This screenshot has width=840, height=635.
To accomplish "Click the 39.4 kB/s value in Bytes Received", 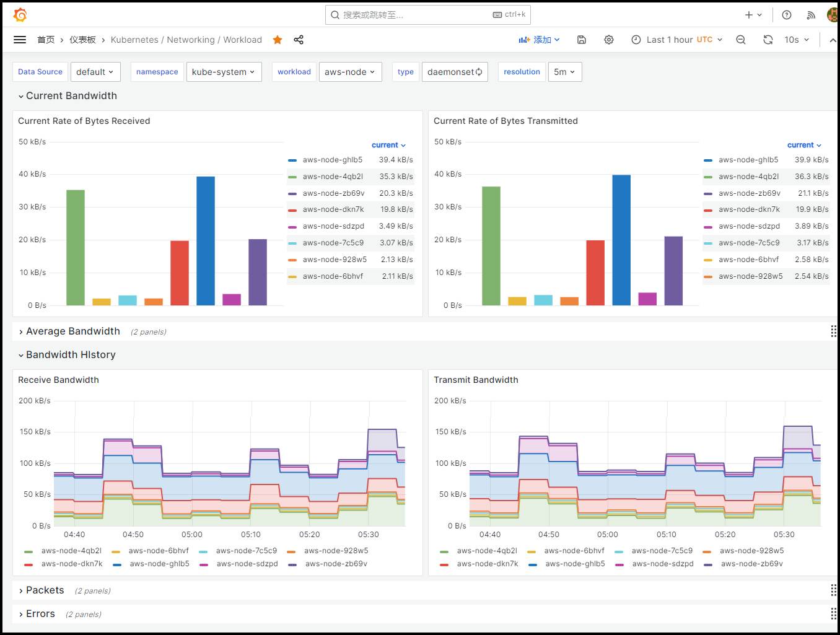I will [396, 160].
